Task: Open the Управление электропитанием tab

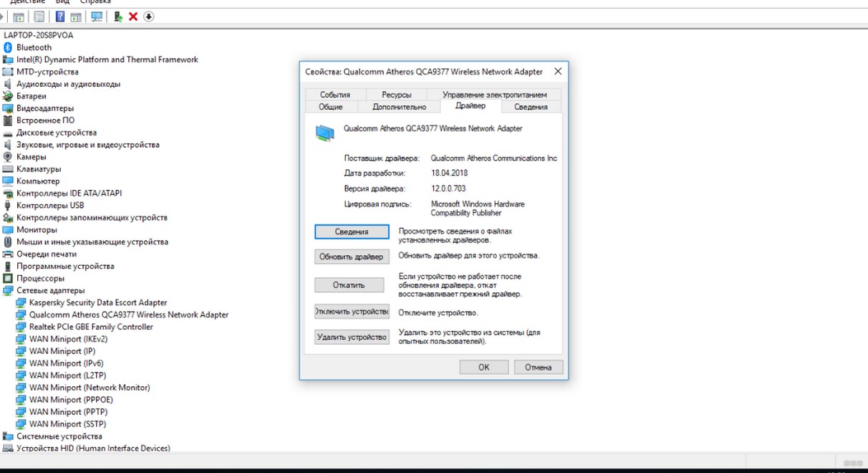Action: [494, 95]
